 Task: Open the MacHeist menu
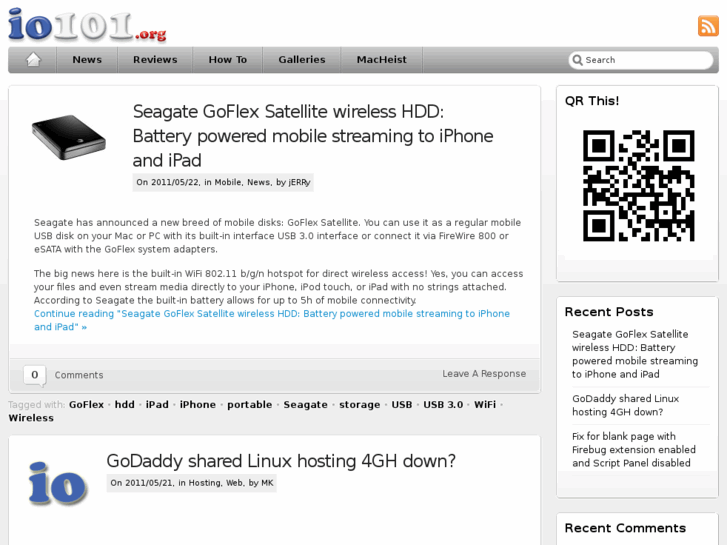382,60
